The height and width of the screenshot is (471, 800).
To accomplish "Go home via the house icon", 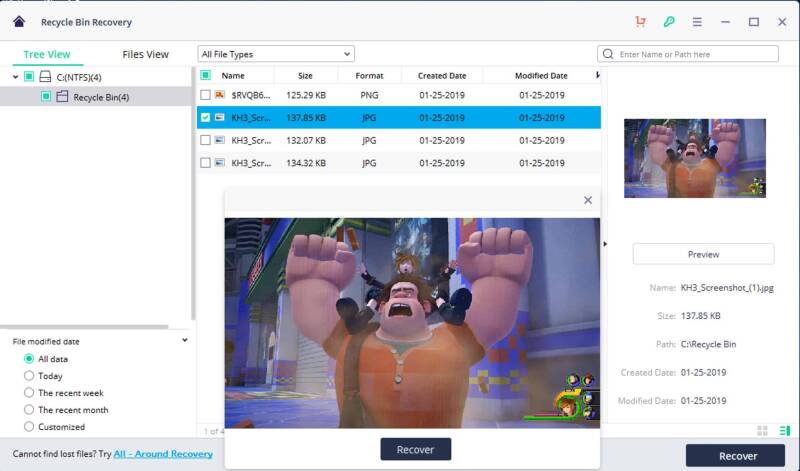I will tap(19, 21).
